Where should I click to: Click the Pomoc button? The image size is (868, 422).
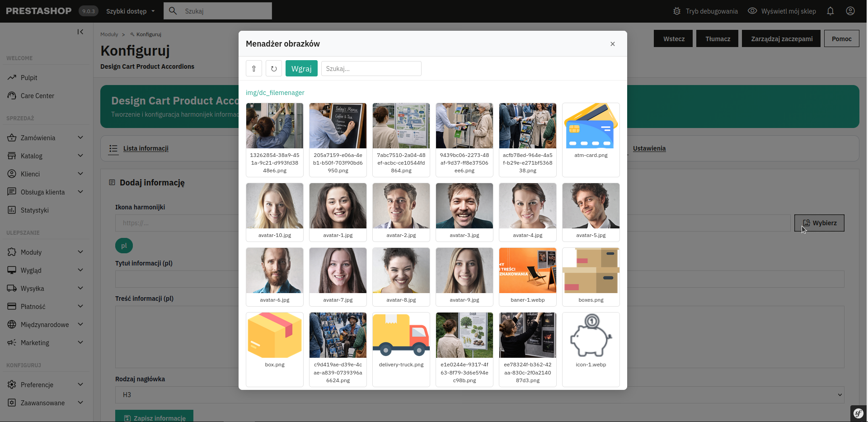(842, 39)
